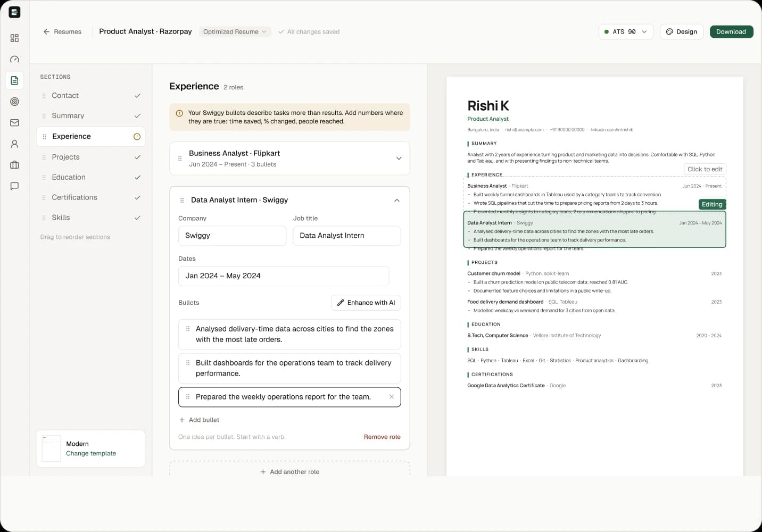
Task: Click drag handle next to Contact section
Action: (44, 96)
